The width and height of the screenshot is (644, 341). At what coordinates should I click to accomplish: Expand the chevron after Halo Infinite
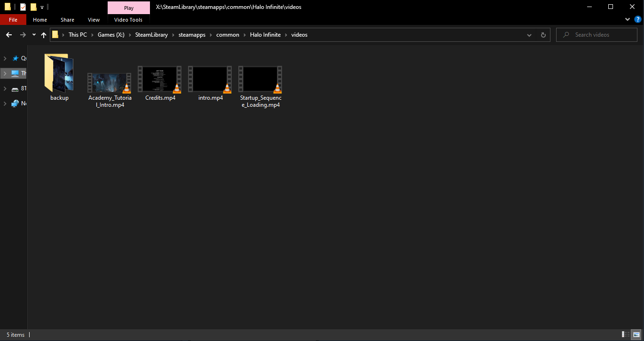[x=286, y=35]
